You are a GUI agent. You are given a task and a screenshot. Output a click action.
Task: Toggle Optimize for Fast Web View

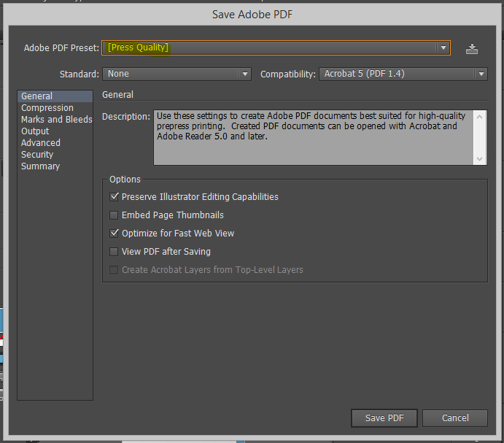[x=114, y=234]
